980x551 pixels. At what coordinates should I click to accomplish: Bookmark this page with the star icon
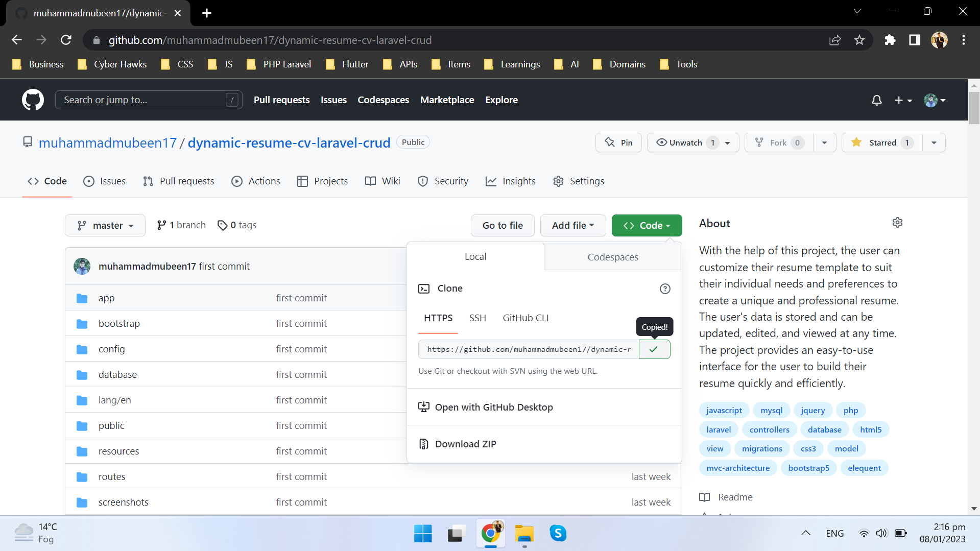(x=859, y=40)
